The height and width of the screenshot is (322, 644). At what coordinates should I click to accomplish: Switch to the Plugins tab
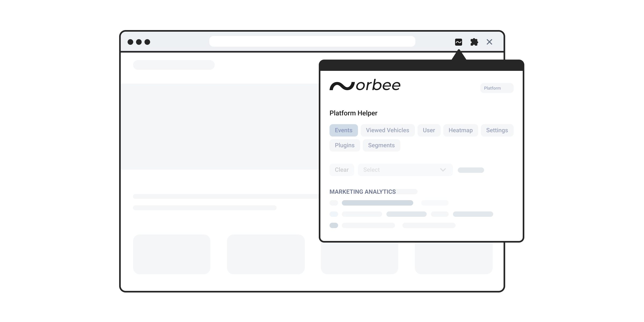coord(345,145)
